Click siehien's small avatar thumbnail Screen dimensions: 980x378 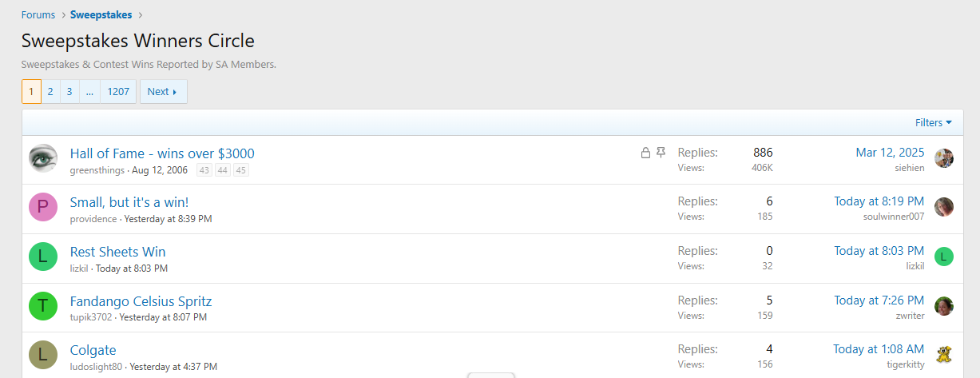click(x=944, y=158)
